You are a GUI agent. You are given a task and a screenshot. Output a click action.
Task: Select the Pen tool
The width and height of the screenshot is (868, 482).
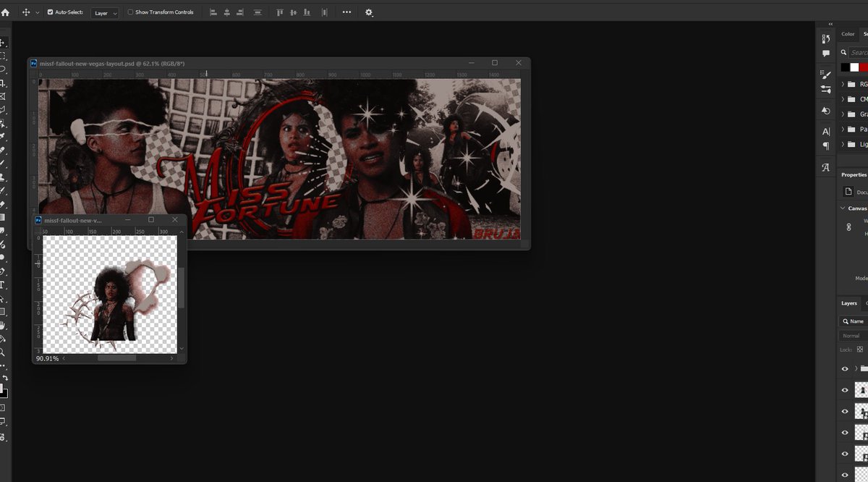[3, 271]
